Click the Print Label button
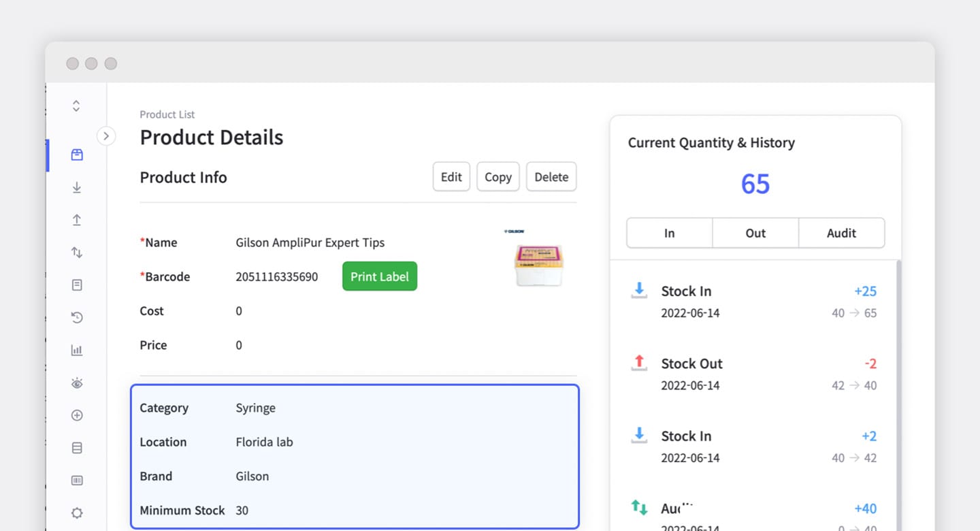The height and width of the screenshot is (531, 980). click(379, 276)
